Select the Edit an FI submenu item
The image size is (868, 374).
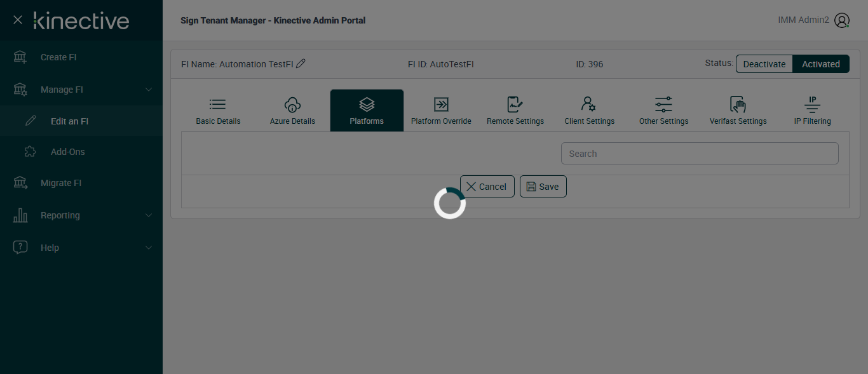(x=69, y=121)
